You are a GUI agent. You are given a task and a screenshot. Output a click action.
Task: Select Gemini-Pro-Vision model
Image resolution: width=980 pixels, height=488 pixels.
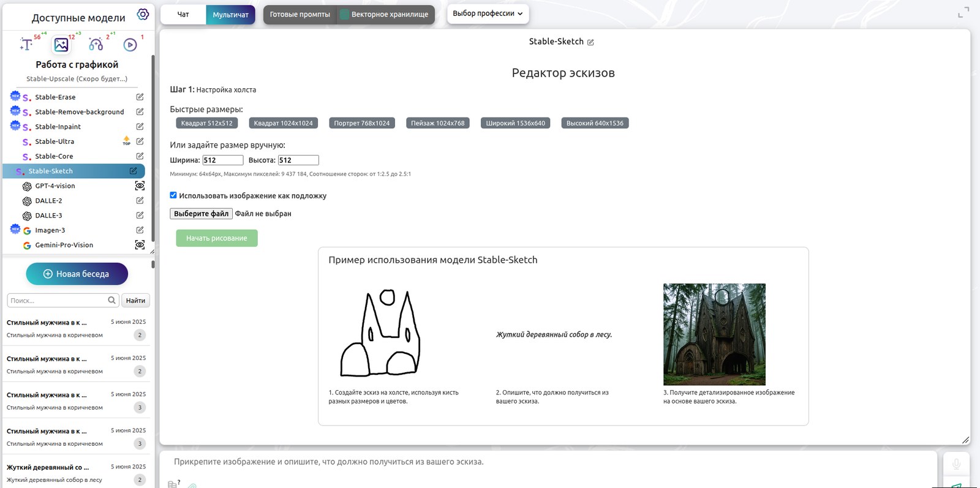pos(64,245)
